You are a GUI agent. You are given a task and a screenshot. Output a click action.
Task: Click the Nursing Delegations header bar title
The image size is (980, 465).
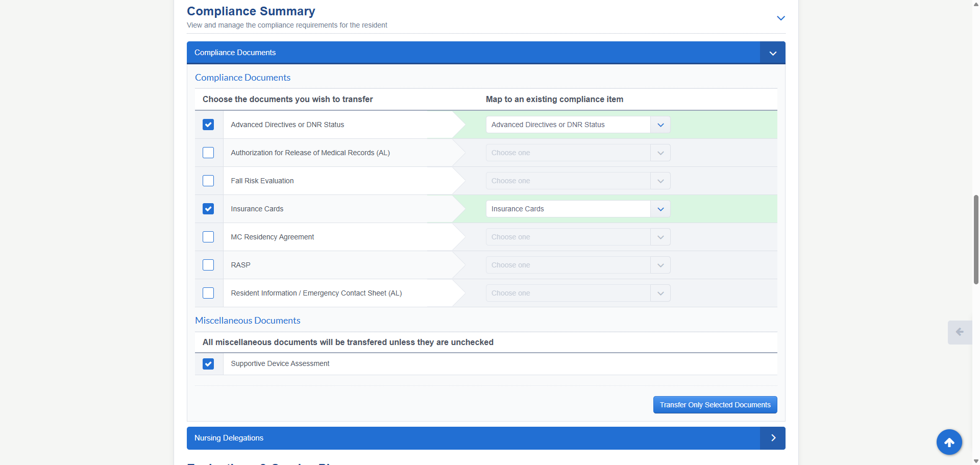coord(229,438)
